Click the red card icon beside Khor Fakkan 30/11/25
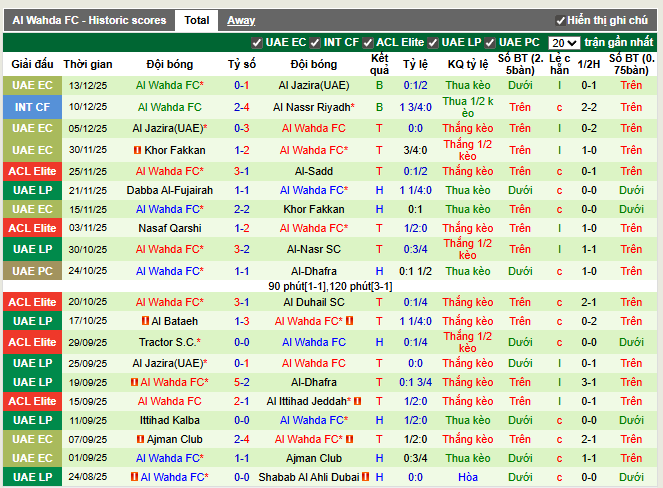This screenshot has width=663, height=488. coord(137,150)
